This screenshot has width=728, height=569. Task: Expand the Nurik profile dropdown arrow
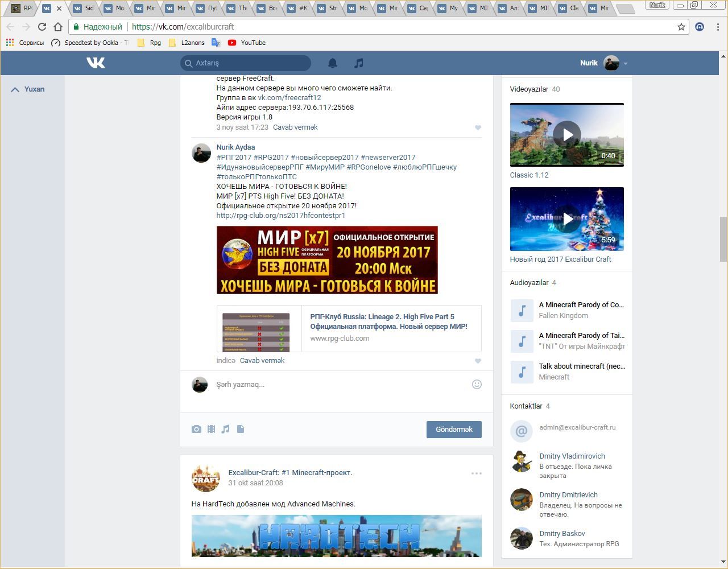pos(626,64)
